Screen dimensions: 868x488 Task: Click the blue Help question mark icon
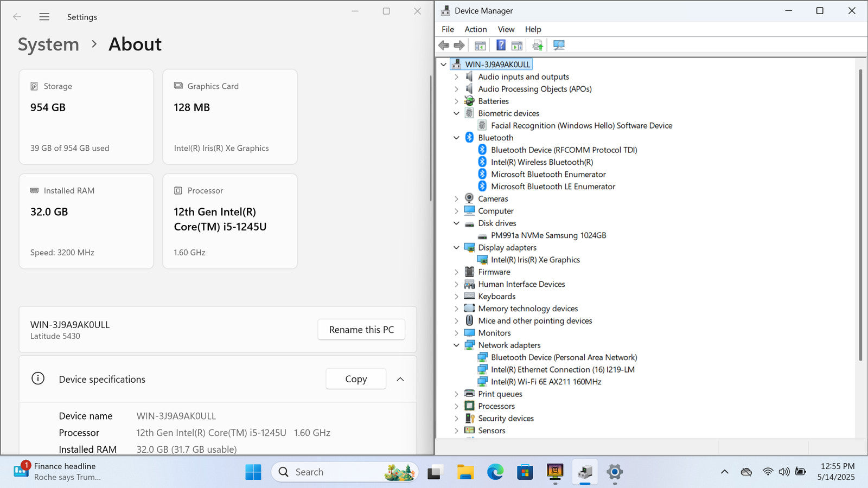501,46
